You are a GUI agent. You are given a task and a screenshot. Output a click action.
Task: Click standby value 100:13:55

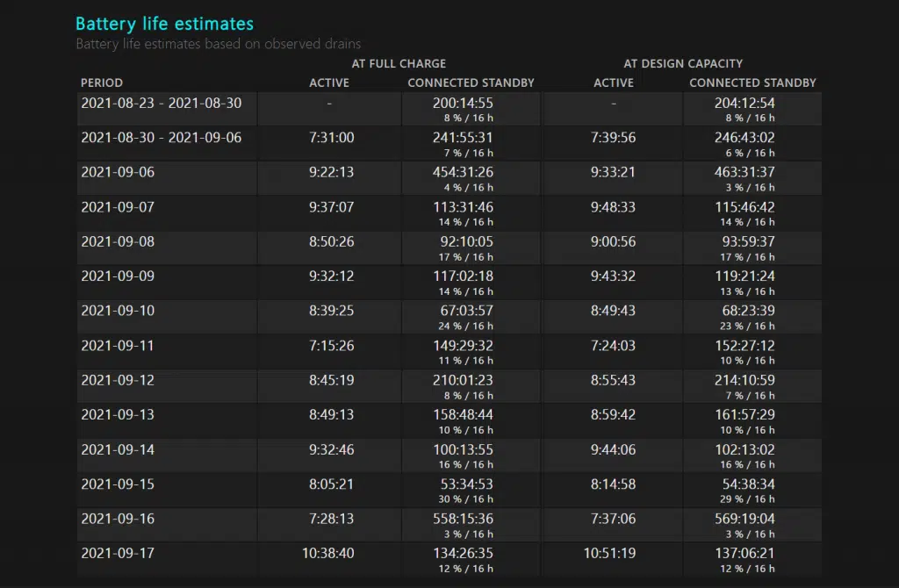(463, 449)
